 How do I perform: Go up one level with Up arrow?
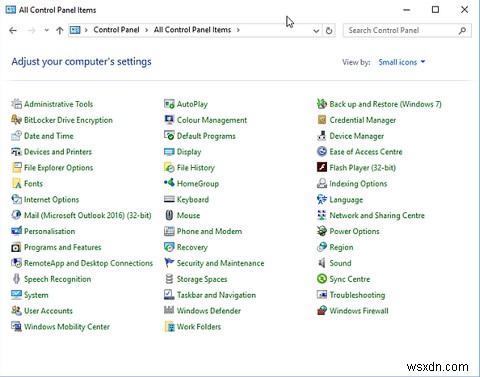(x=60, y=31)
